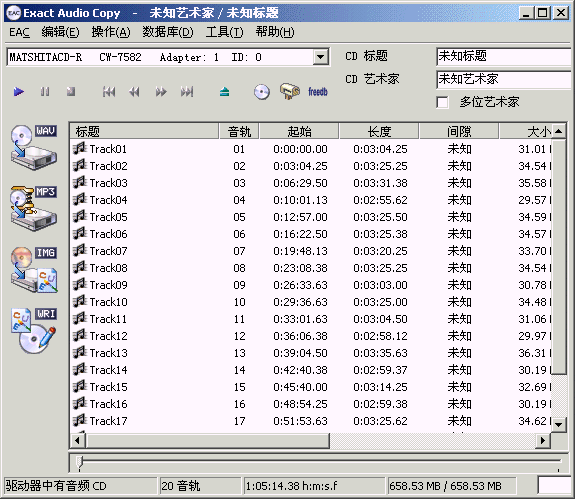This screenshot has height=499, width=575.
Task: Select the Track16 row title
Action: [x=109, y=404]
